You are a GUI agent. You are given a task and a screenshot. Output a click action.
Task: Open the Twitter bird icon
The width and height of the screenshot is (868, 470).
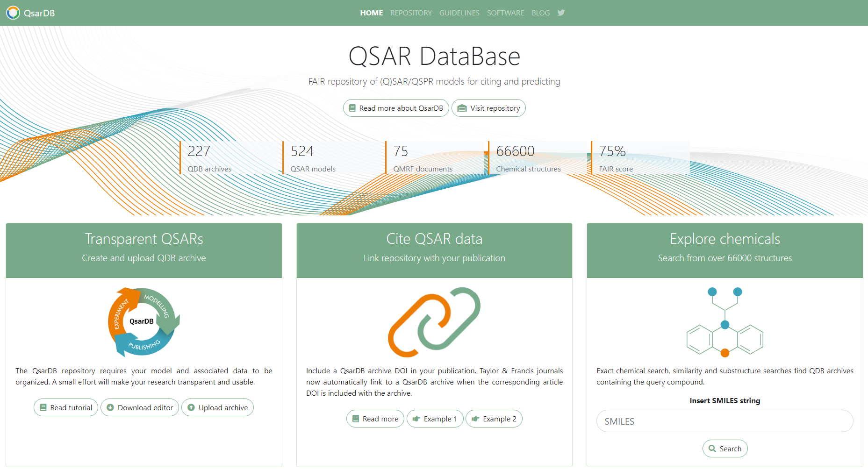tap(561, 13)
